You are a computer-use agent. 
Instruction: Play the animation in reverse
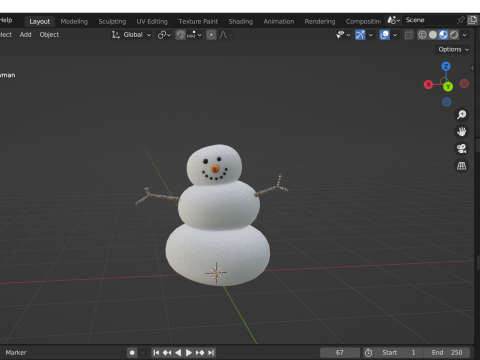coord(178,353)
